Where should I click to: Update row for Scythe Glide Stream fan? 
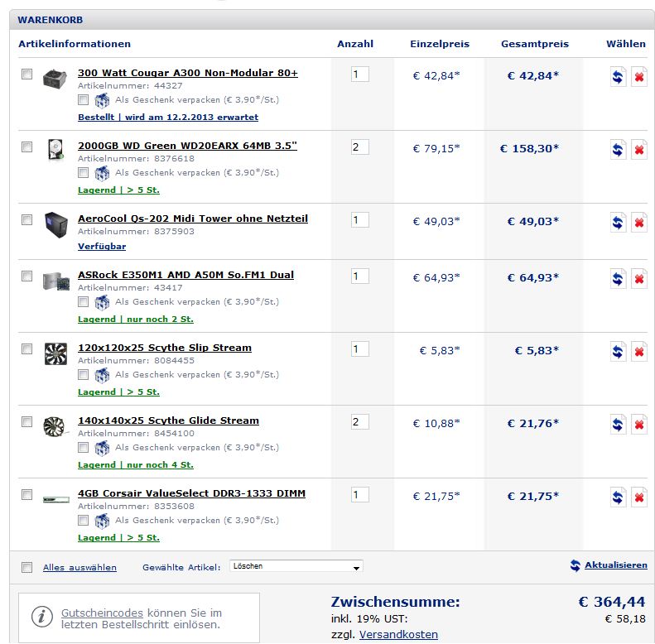click(618, 425)
